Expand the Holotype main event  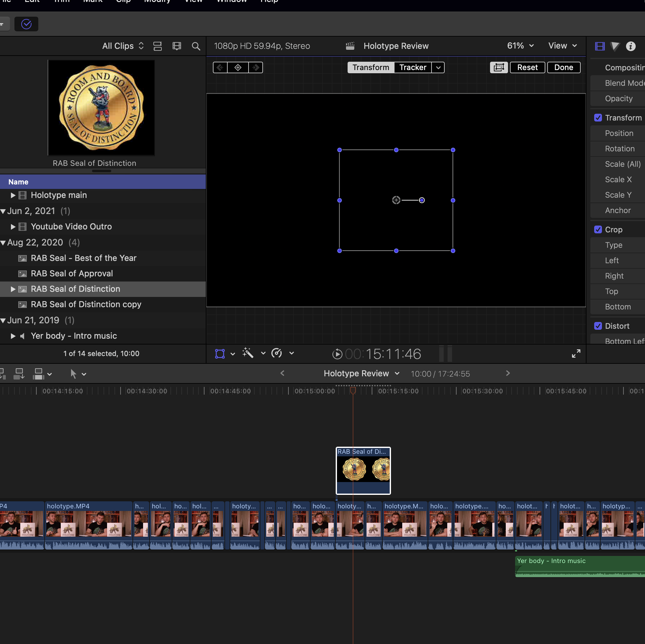[x=13, y=195]
